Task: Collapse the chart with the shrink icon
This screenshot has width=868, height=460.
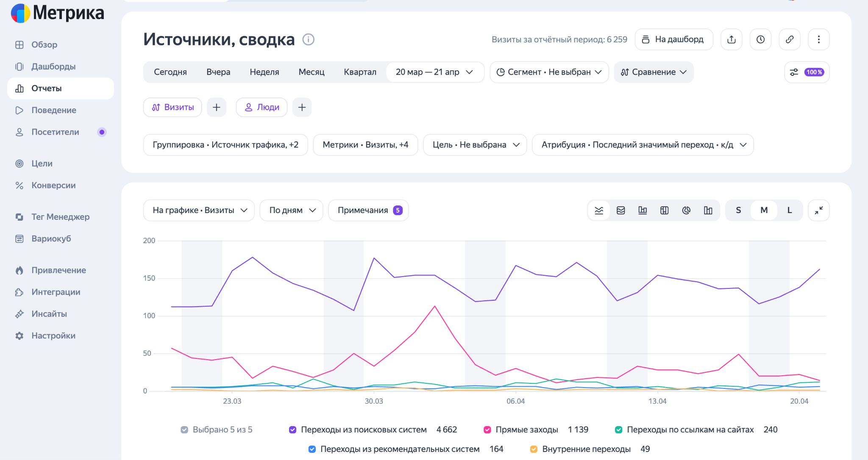Action: (819, 211)
